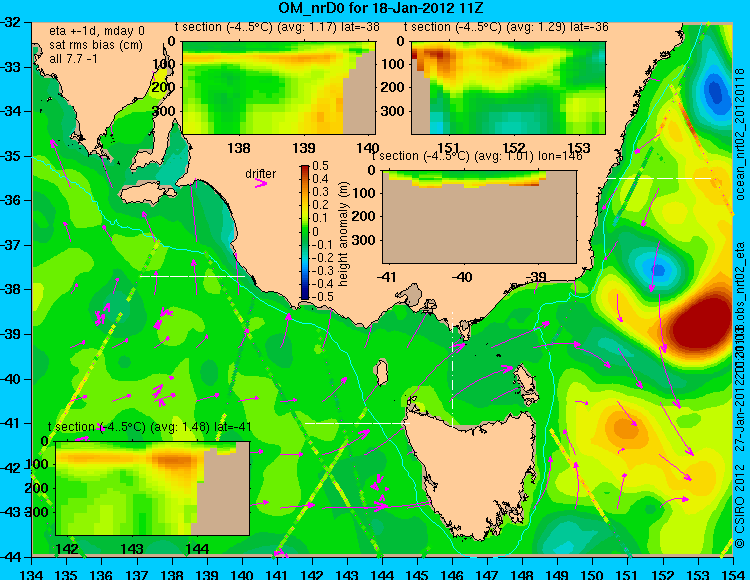Open the lon=146 temperature section plot
The height and width of the screenshot is (580, 750).
coord(479,217)
